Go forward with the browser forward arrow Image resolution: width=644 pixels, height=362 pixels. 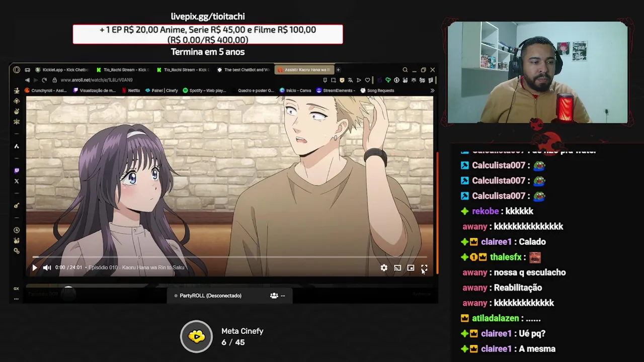tap(35, 80)
